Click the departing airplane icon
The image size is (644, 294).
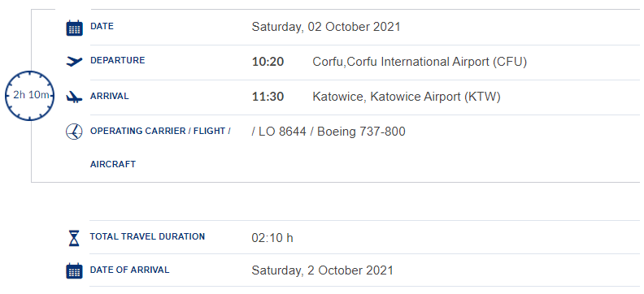[x=74, y=62]
